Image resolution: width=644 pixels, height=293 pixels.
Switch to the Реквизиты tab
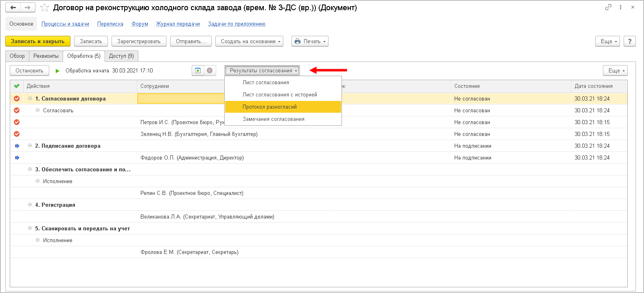[46, 56]
